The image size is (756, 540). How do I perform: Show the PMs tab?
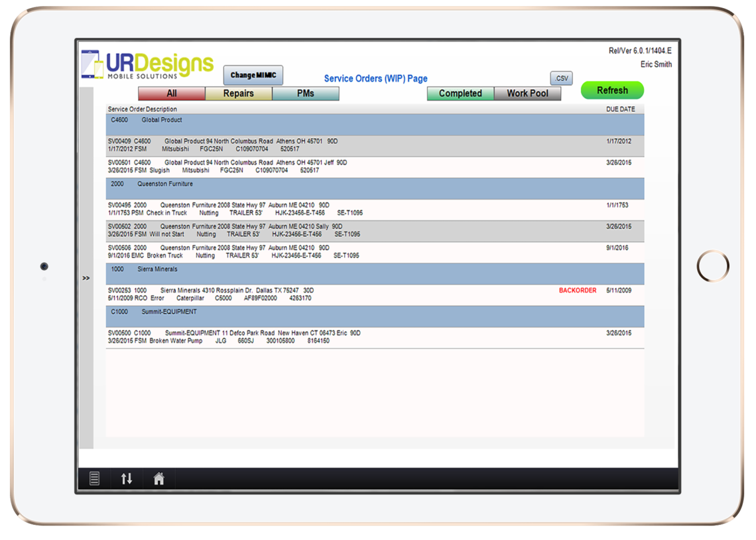[306, 94]
